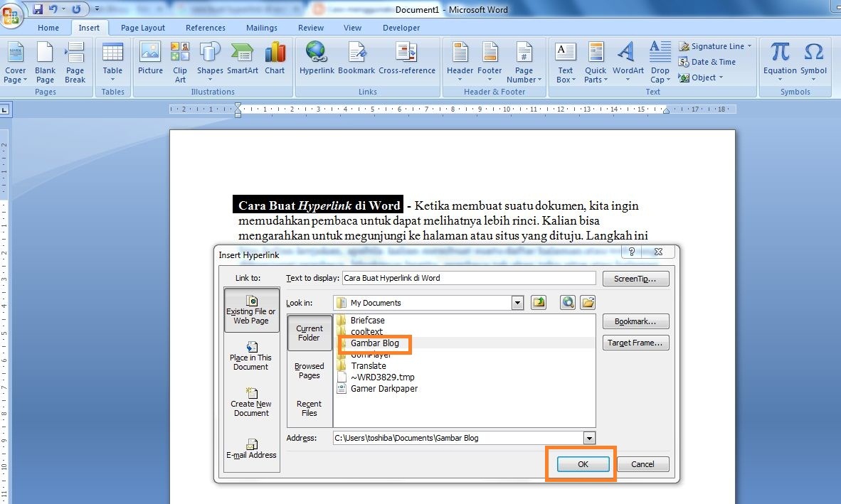Show Recent Files list
Viewport: 841px width, 504px height.
click(310, 408)
